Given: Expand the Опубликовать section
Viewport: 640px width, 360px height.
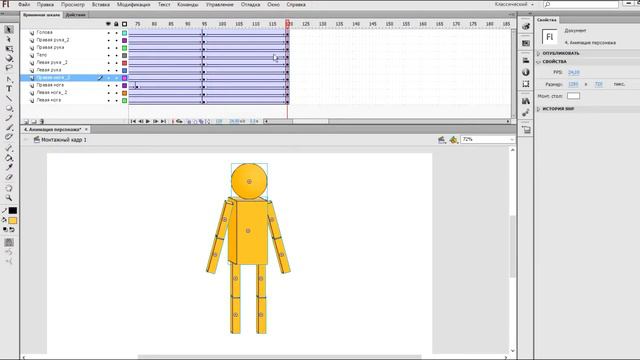Looking at the screenshot, I should click(538, 53).
